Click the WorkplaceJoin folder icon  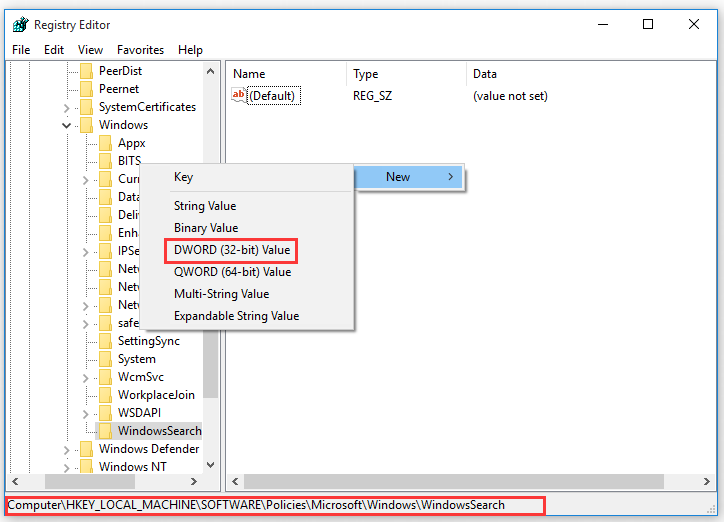105,395
